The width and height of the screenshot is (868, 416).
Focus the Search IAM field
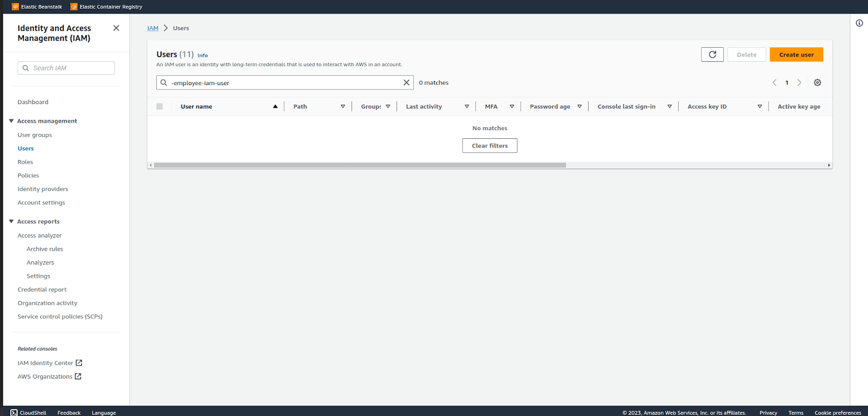click(66, 68)
